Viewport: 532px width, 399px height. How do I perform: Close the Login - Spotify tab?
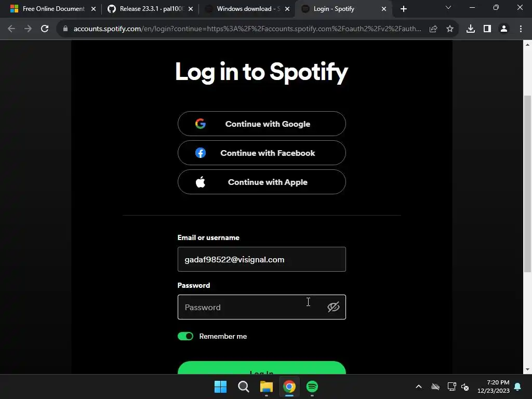pos(384,9)
